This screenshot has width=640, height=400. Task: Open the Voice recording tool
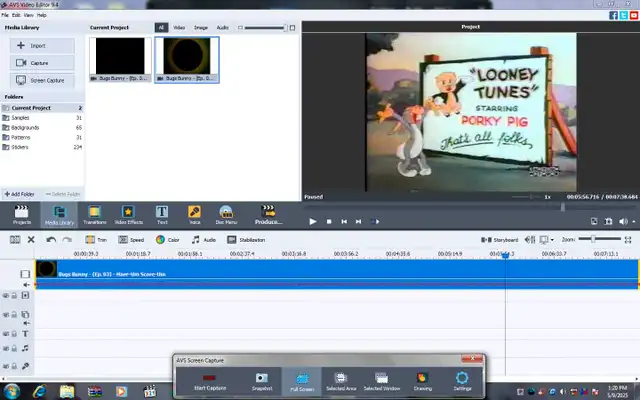pos(194,215)
